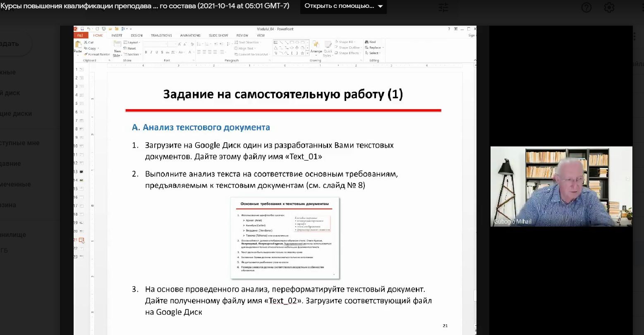The height and width of the screenshot is (335, 644).
Task: Select the oval shape in shapes gallery
Action: coord(297,42)
